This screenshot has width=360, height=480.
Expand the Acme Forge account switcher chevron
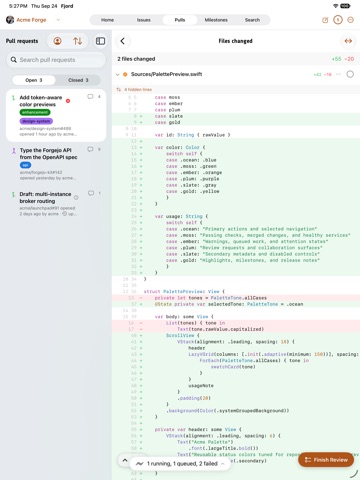click(58, 20)
